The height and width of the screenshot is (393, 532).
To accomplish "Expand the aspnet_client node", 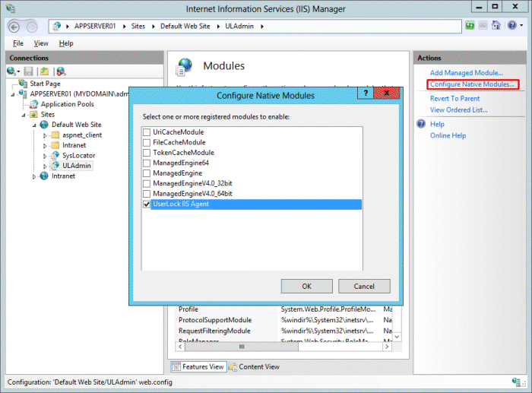I will 45,135.
